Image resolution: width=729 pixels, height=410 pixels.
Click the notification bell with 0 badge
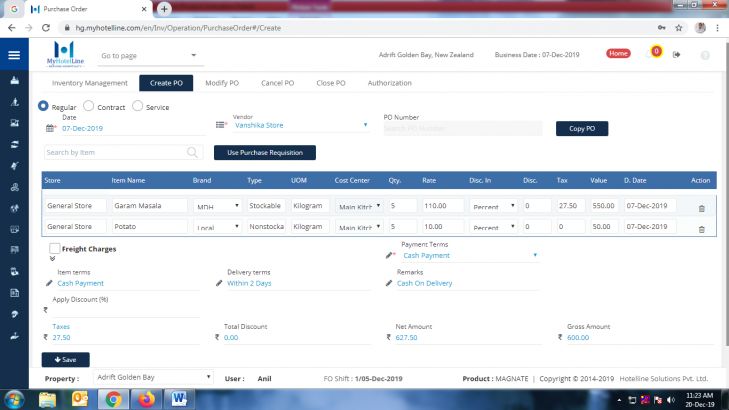tap(655, 53)
